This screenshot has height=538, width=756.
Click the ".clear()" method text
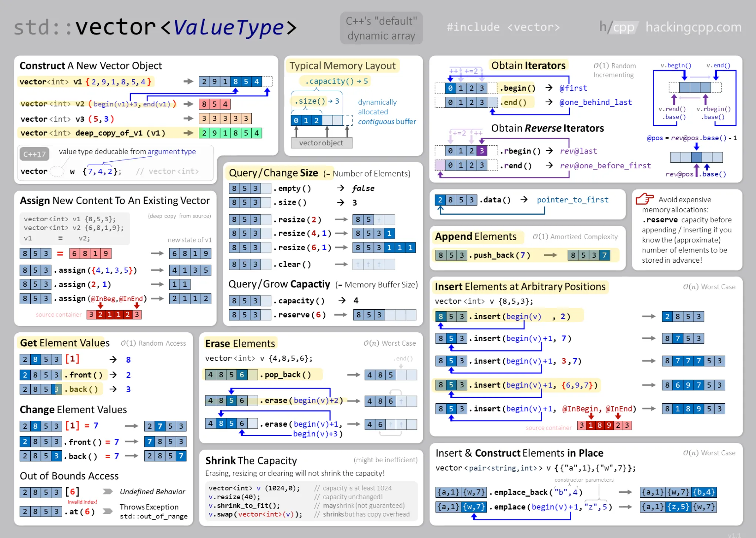pyautogui.click(x=292, y=264)
